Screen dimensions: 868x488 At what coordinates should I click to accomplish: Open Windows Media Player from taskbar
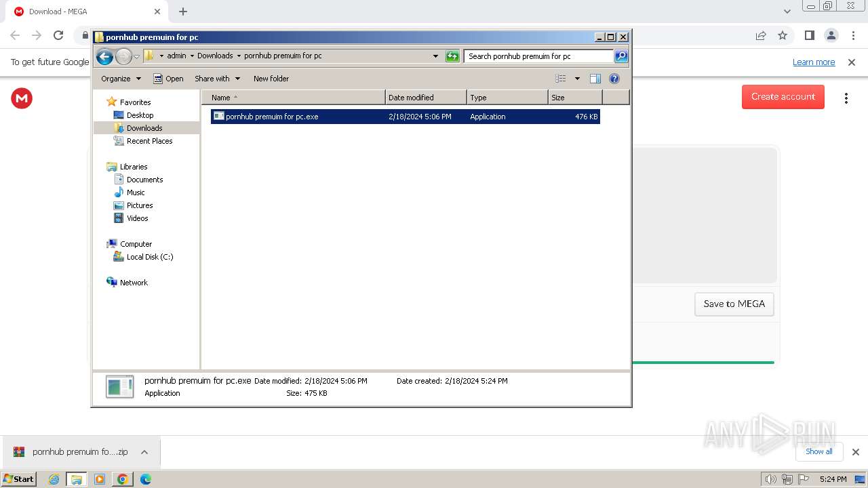pyautogui.click(x=100, y=479)
